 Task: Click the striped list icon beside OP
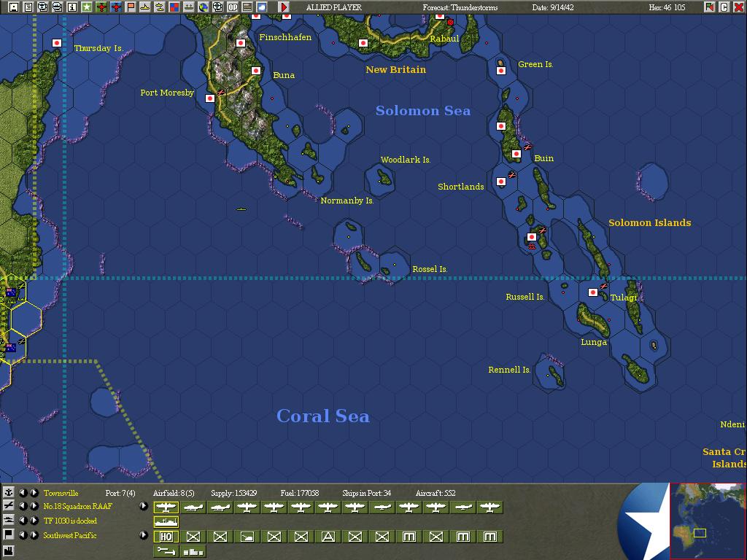point(247,7)
